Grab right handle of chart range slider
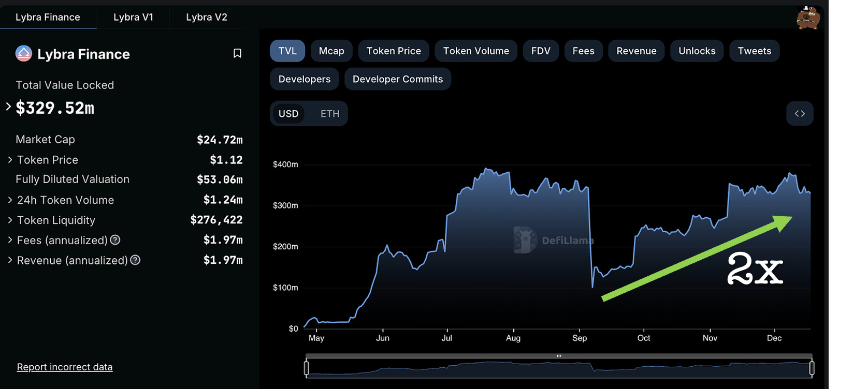 pos(812,368)
